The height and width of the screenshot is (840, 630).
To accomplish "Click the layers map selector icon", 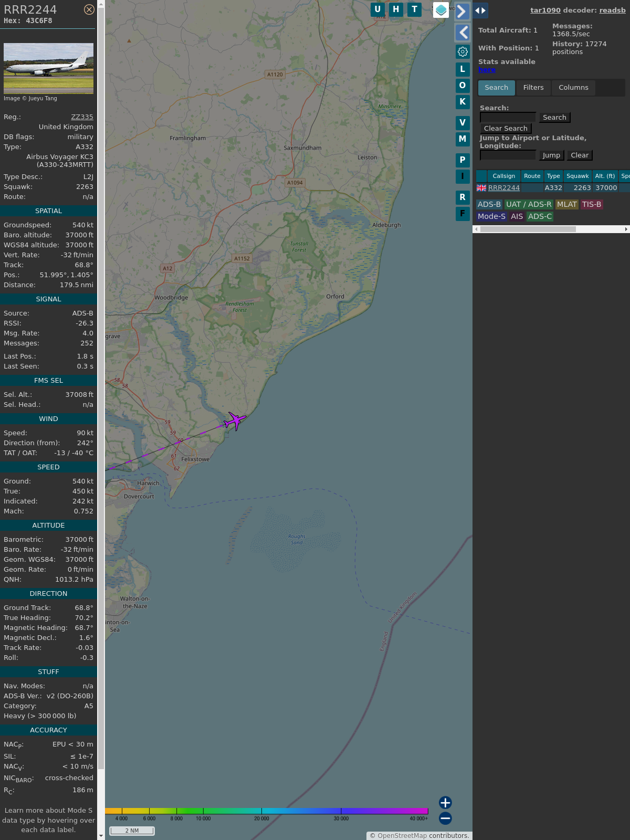I will tap(441, 10).
